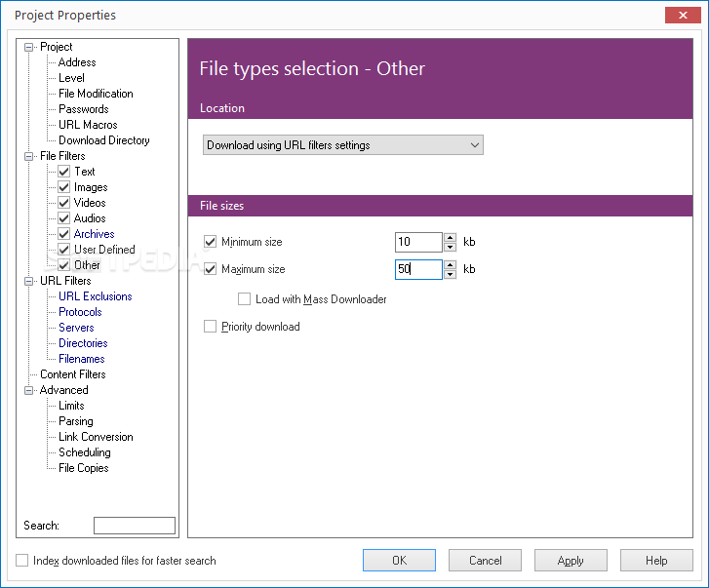Select Content Filters in the tree
This screenshot has width=709, height=588.
tap(72, 374)
